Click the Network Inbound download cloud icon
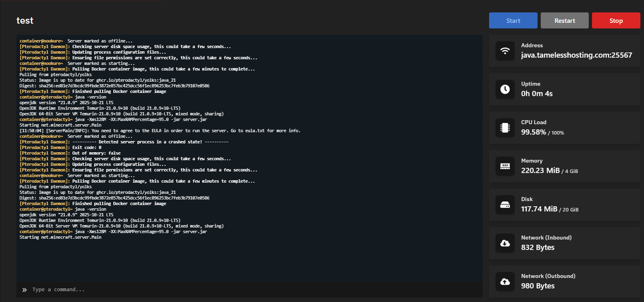This screenshot has height=302, width=644. [505, 243]
